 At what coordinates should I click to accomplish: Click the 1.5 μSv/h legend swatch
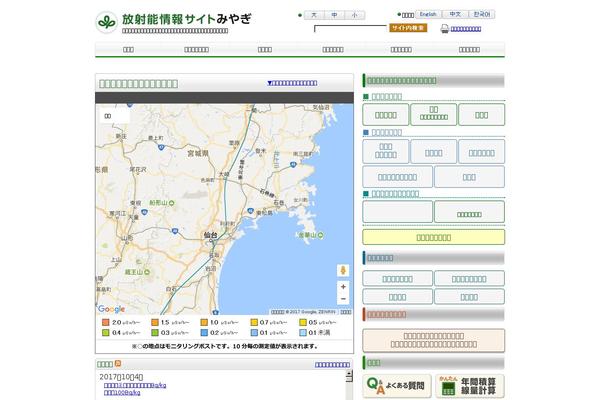coord(155,322)
